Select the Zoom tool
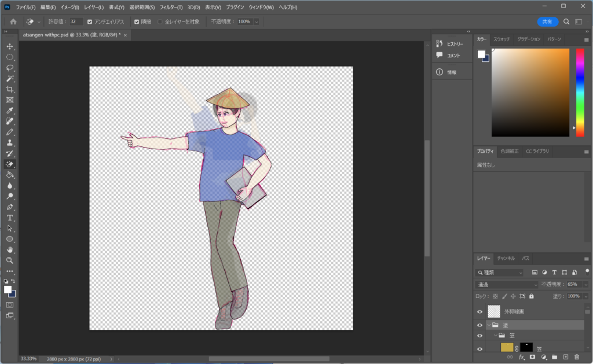 [10, 260]
